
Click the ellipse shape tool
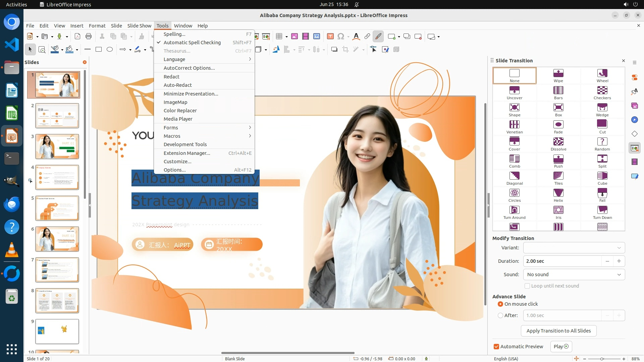click(x=110, y=50)
